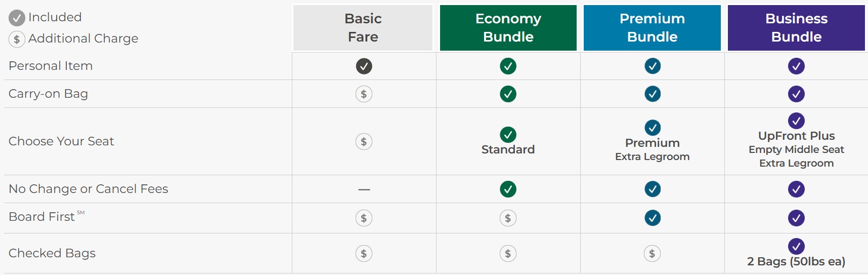Click Economy Bundle Carry-on Bag checkmark
This screenshot has height=275, width=868.
(x=508, y=94)
